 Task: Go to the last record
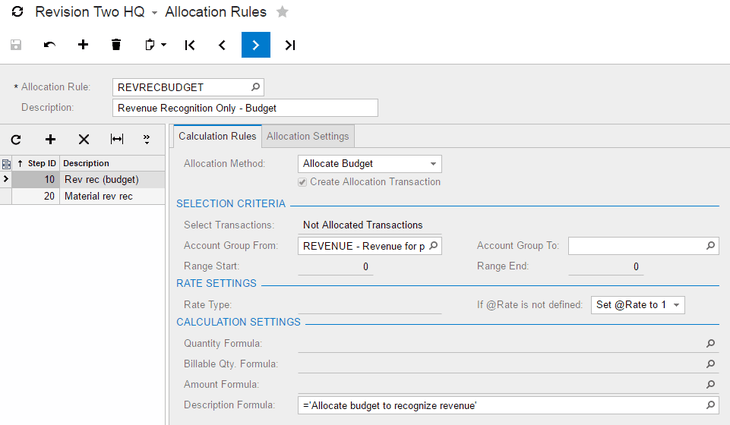[290, 45]
